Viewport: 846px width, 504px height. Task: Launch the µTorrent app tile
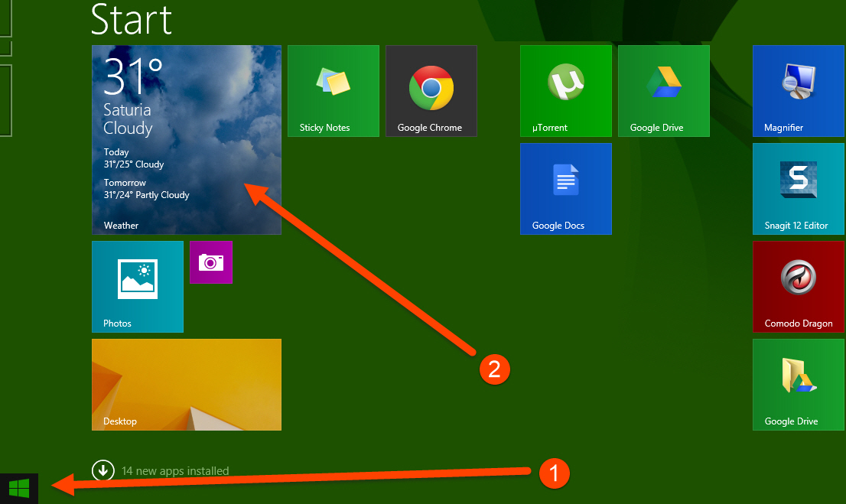tap(565, 90)
